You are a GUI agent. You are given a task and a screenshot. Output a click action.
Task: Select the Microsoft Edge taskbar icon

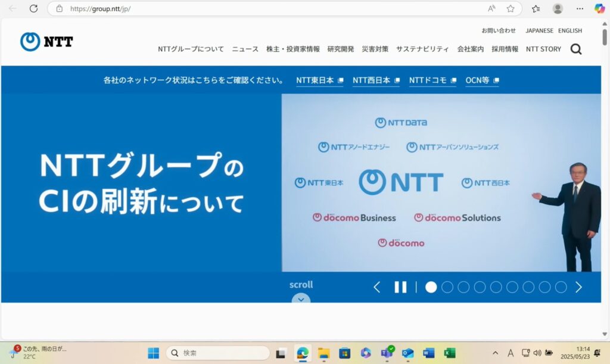pos(302,353)
